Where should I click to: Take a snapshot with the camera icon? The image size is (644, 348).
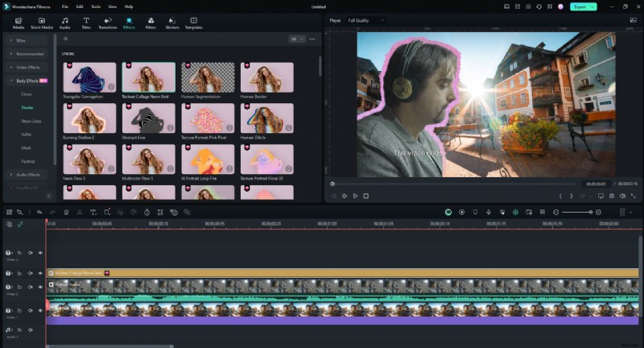612,196
